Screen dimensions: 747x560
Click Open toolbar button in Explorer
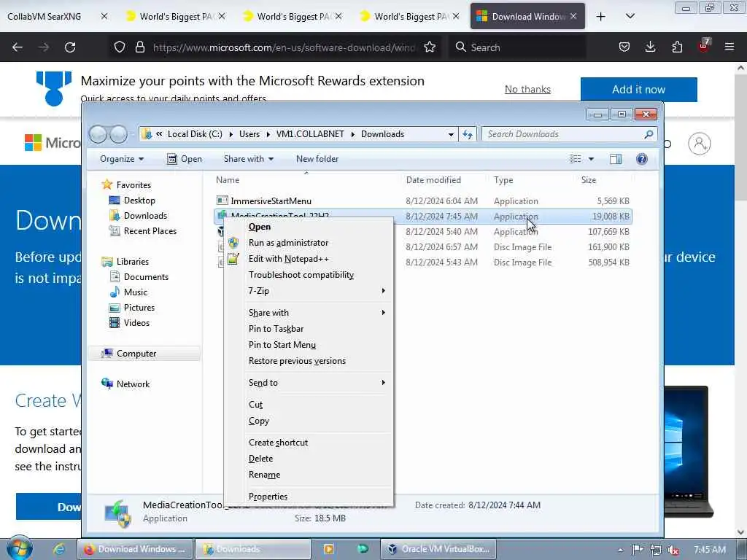[x=185, y=159]
